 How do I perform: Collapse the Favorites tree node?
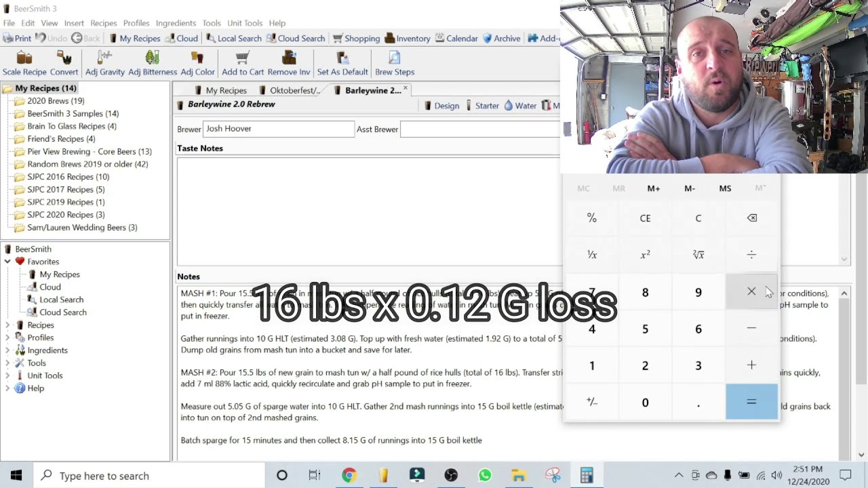[7, 262]
